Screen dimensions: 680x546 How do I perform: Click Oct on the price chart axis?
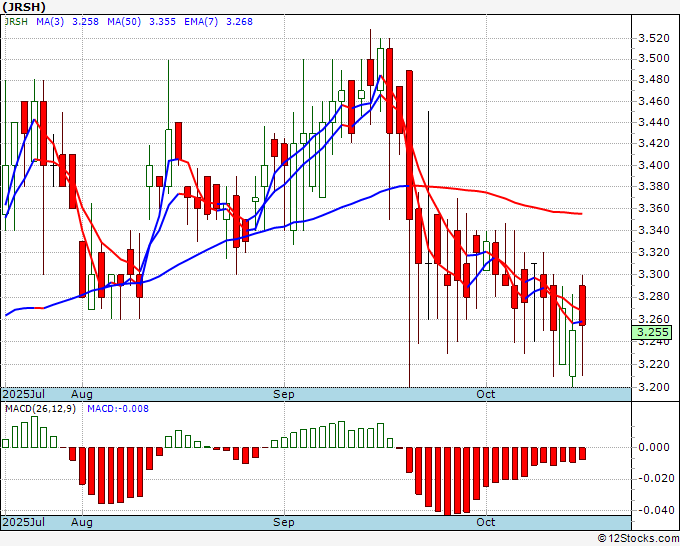point(486,394)
